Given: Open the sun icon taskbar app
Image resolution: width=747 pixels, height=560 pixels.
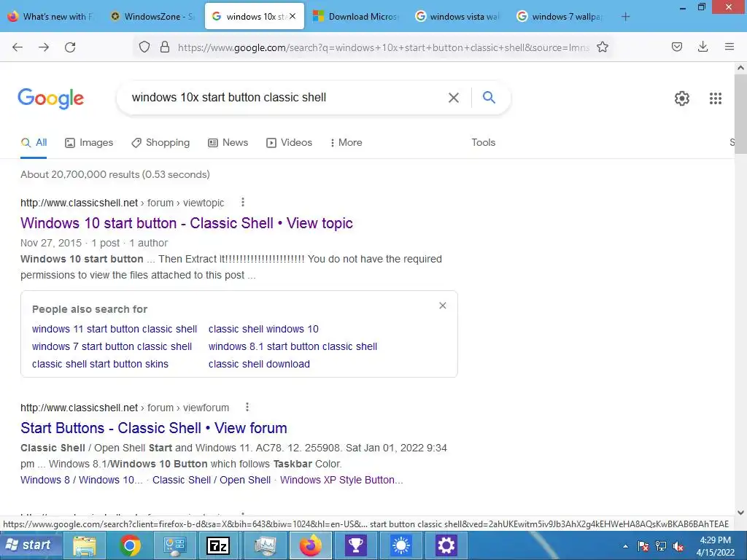Looking at the screenshot, I should (x=401, y=545).
